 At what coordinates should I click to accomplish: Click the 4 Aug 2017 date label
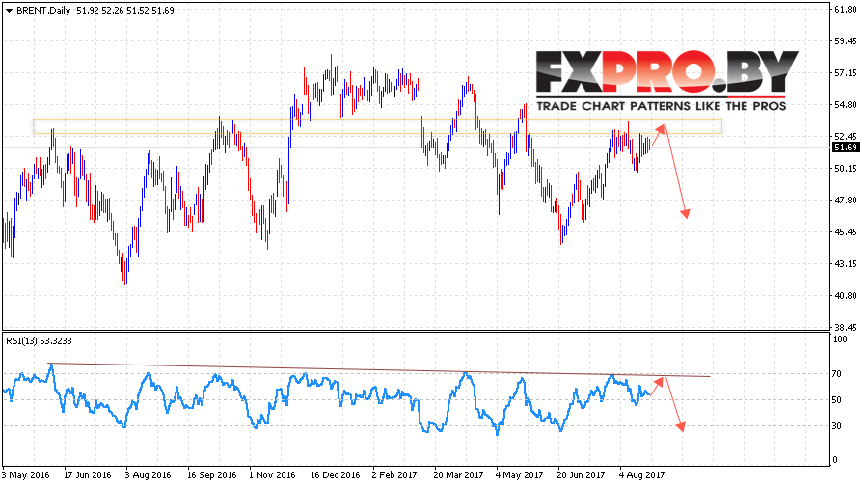click(x=641, y=475)
